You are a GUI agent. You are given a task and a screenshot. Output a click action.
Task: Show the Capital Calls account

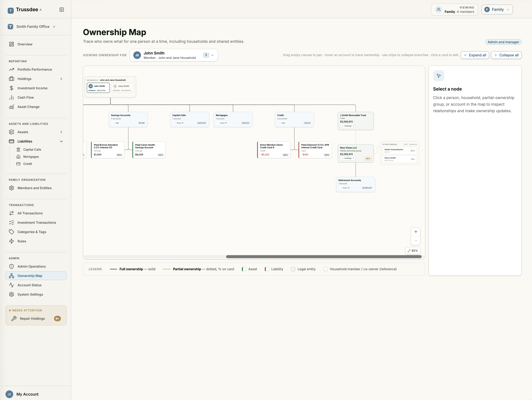click(179, 123)
